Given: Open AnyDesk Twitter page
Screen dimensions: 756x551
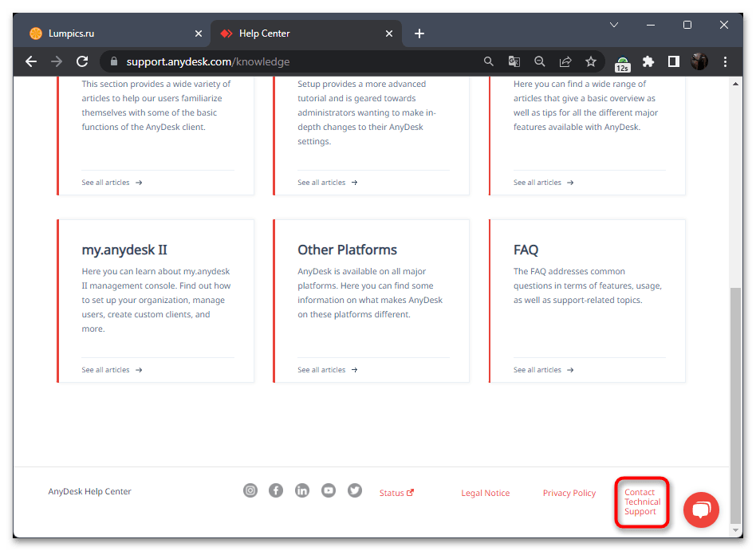Looking at the screenshot, I should (x=355, y=490).
